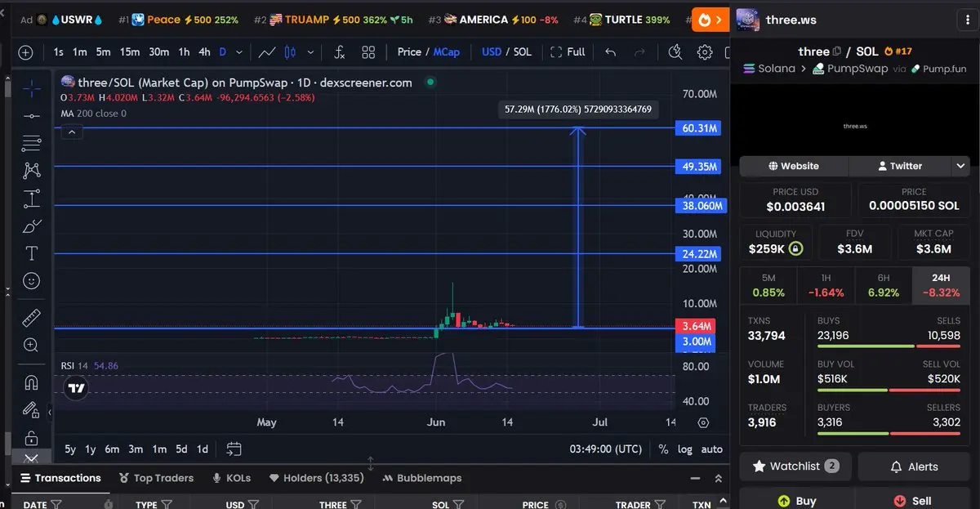The height and width of the screenshot is (509, 980).
Task: Expand the timeframe interval dropdown
Action: 239,52
